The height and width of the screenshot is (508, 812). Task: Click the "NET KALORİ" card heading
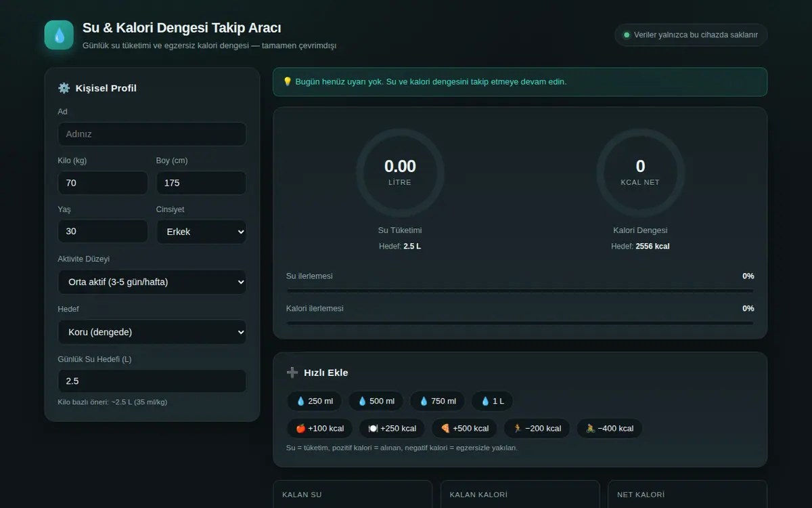pyautogui.click(x=641, y=495)
